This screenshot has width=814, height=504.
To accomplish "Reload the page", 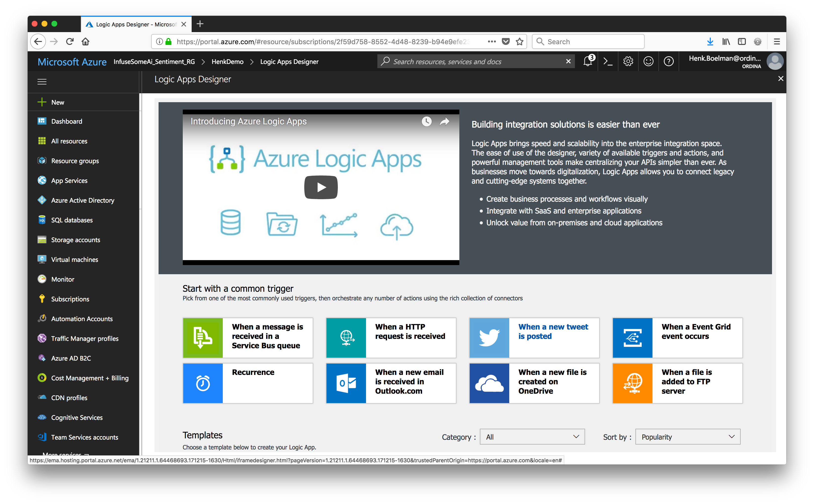I will point(69,41).
